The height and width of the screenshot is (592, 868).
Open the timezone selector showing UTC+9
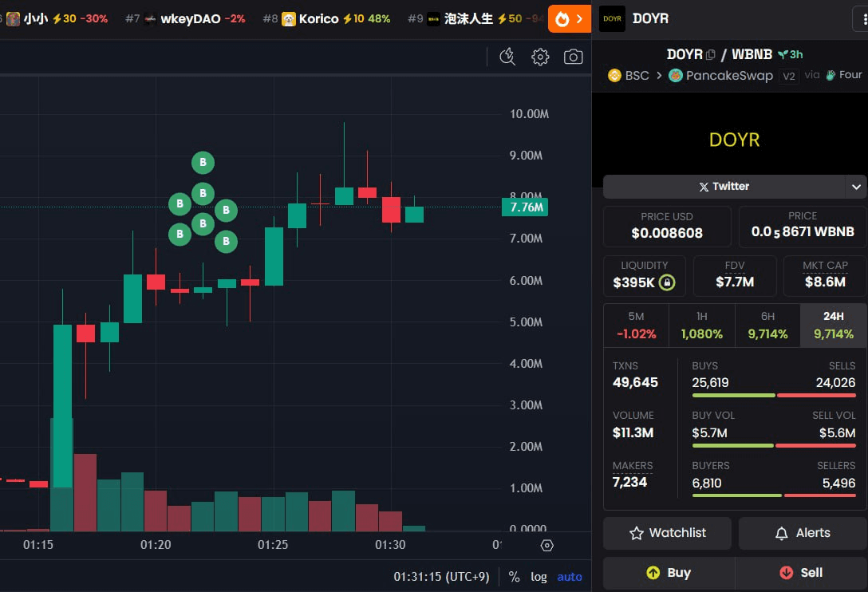(x=441, y=577)
